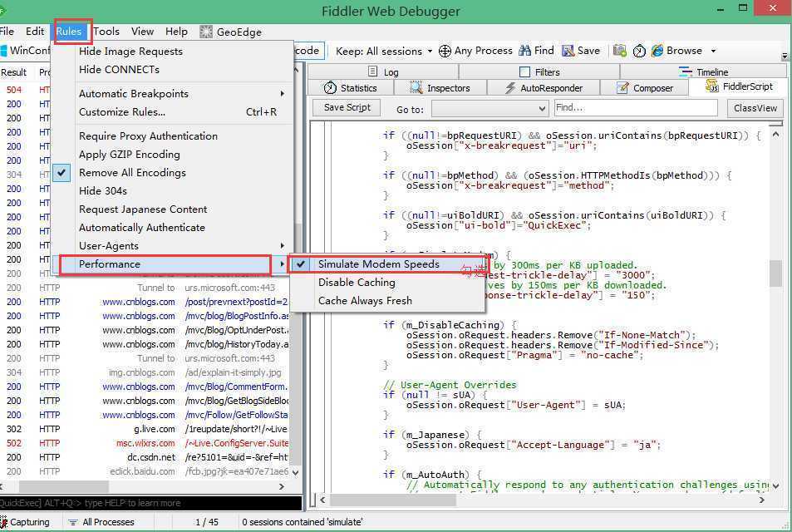Click ClassView button
The image size is (792, 532).
click(x=755, y=108)
